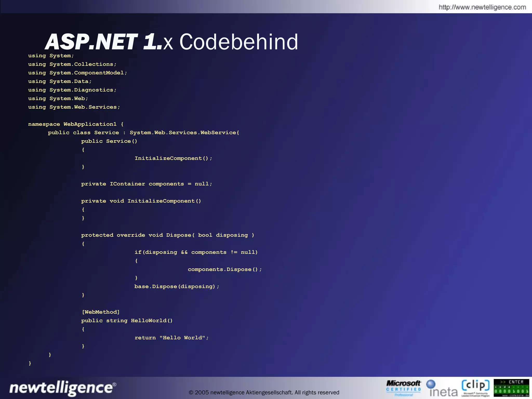532x399 pixels.
Task: Click the base.Dispose(disposing) call
Action: coord(177,287)
